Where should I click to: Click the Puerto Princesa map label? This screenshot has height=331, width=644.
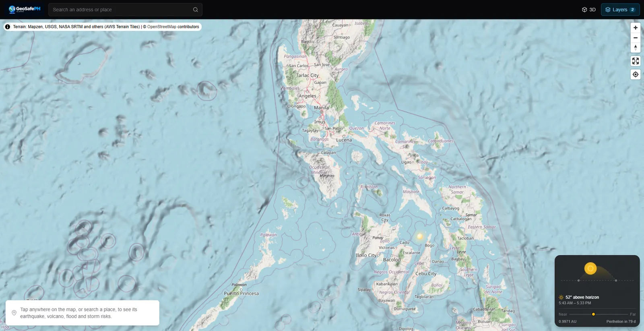(x=241, y=294)
